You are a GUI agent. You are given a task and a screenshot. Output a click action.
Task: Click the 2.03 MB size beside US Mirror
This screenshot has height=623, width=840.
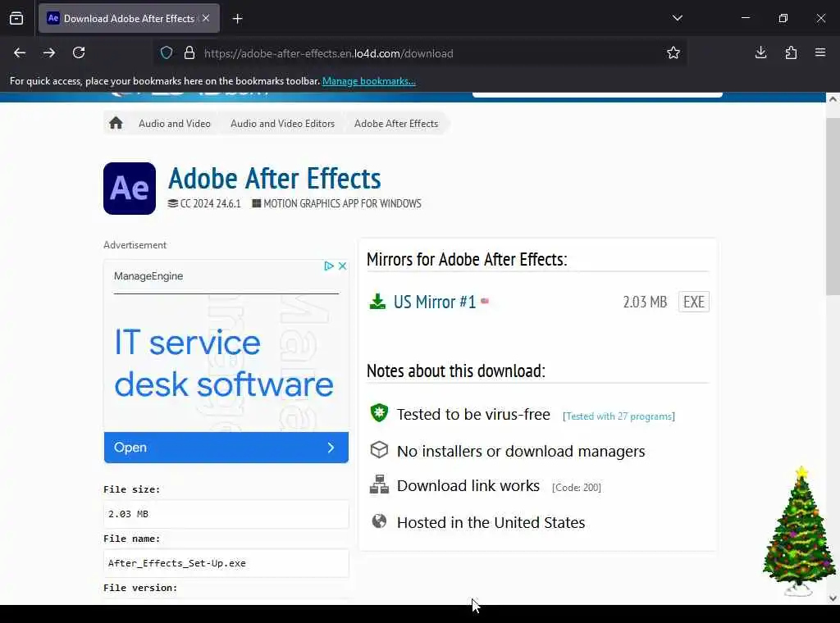tap(645, 302)
